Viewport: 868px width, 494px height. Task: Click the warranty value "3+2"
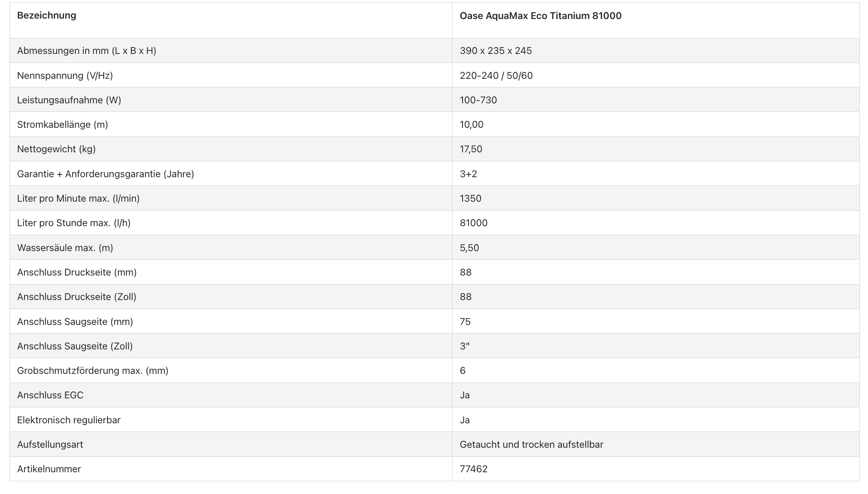coord(468,174)
